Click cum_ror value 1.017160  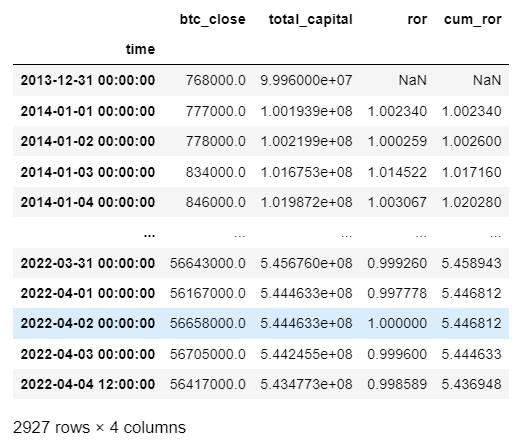pos(471,172)
